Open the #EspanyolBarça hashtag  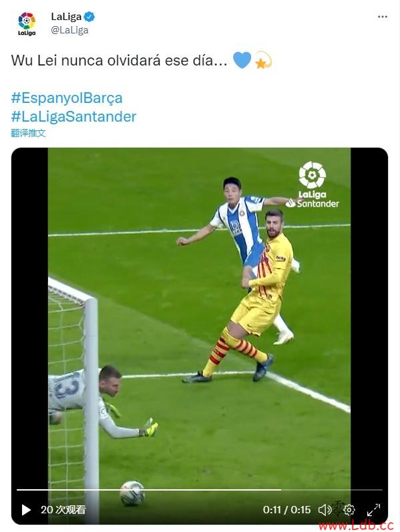(67, 98)
